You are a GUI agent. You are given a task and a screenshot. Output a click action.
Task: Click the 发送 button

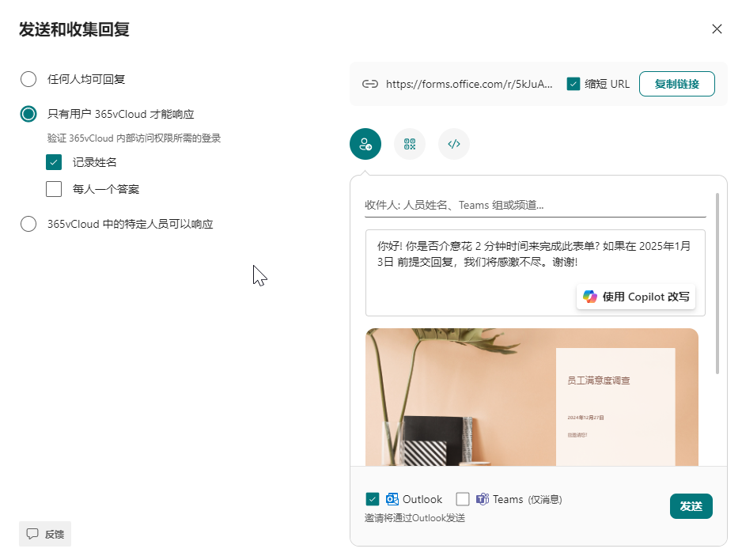[691, 506]
